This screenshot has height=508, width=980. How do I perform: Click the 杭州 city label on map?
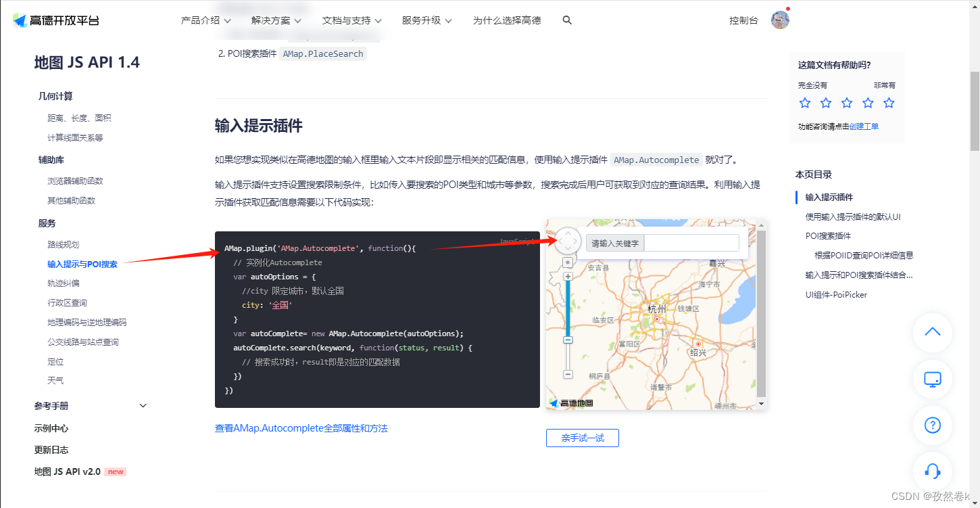(656, 308)
